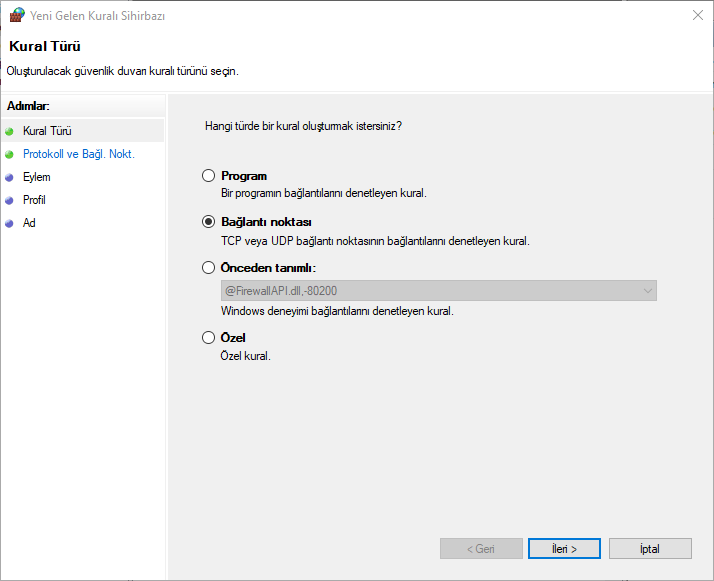Select the Önceden tanımlı radio button
714x581 pixels.
point(209,268)
